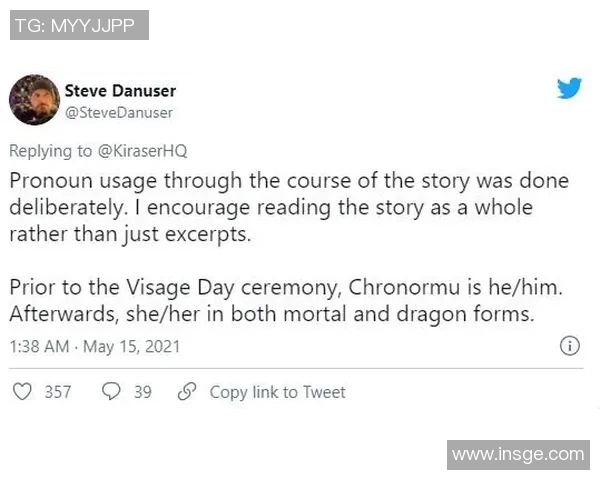Click the reply speech bubble icon
600x480 pixels.
pos(113,392)
